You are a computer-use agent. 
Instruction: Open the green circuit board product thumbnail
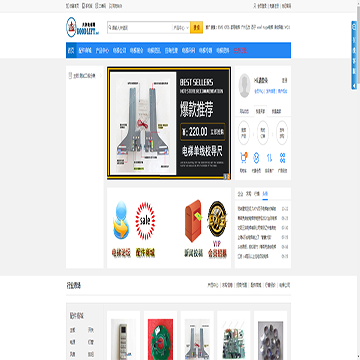pos(234,339)
